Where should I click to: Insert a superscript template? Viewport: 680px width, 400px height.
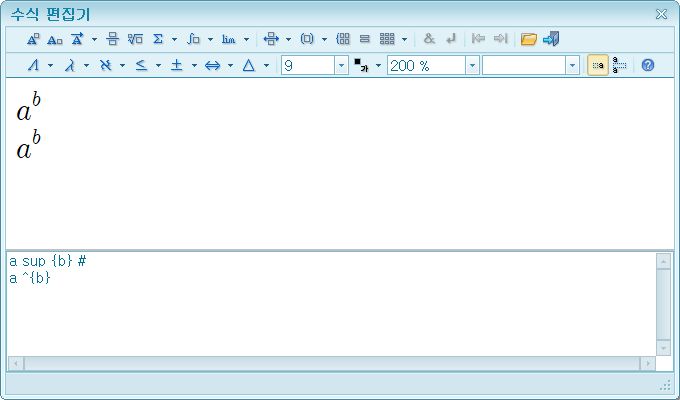pyautogui.click(x=33, y=39)
